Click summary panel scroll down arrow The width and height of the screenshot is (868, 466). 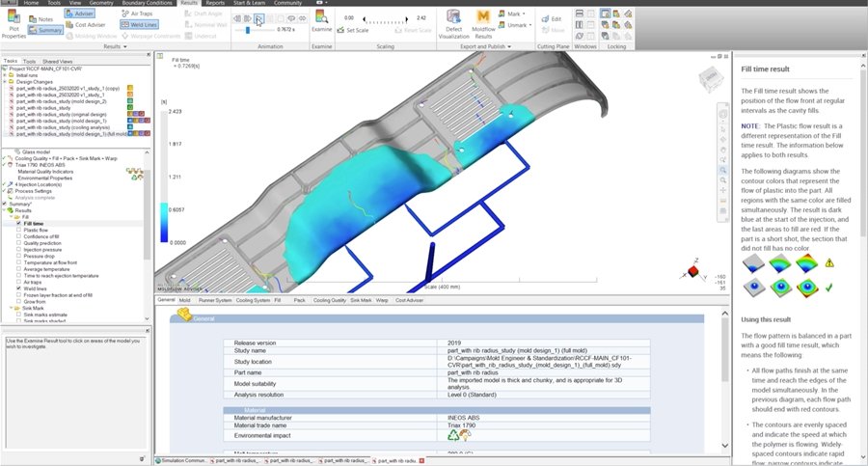pos(725,446)
